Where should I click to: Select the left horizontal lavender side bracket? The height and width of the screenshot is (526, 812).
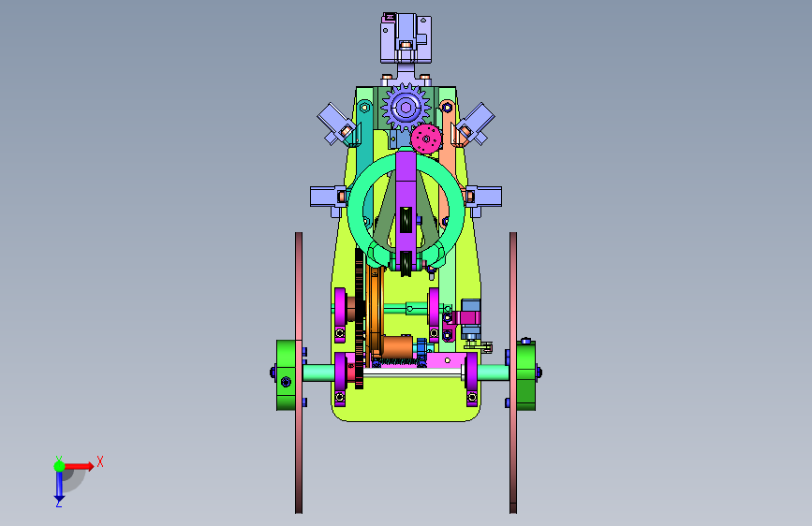click(x=327, y=197)
